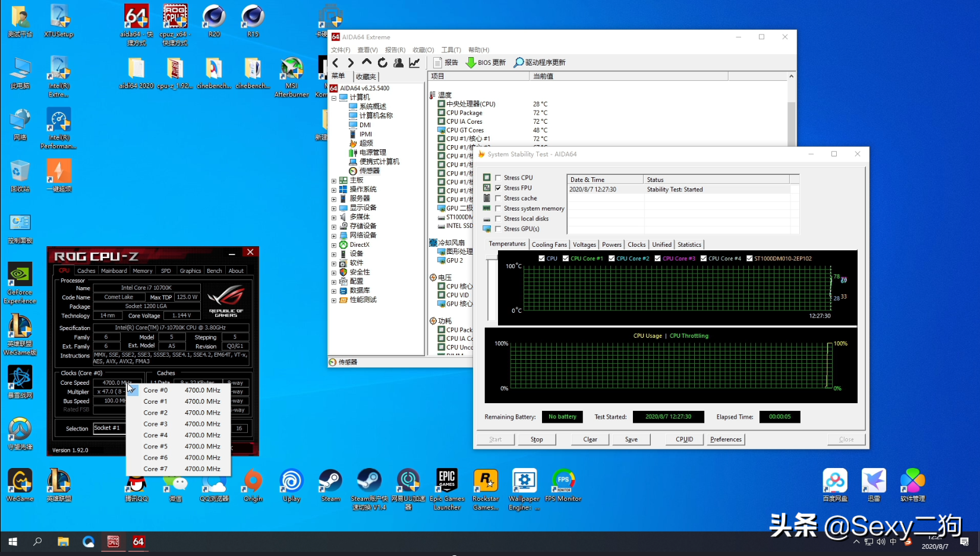This screenshot has height=556, width=980.
Task: Enable Stress CPU checkbox
Action: click(498, 178)
